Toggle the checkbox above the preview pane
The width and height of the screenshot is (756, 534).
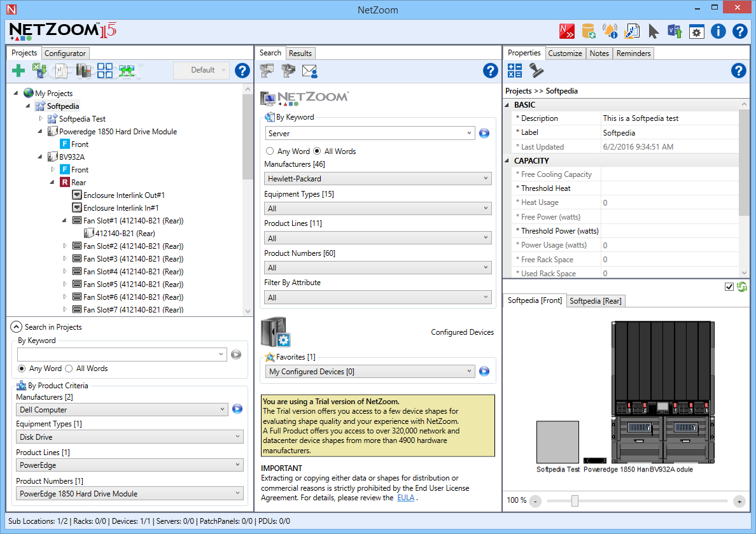(729, 287)
